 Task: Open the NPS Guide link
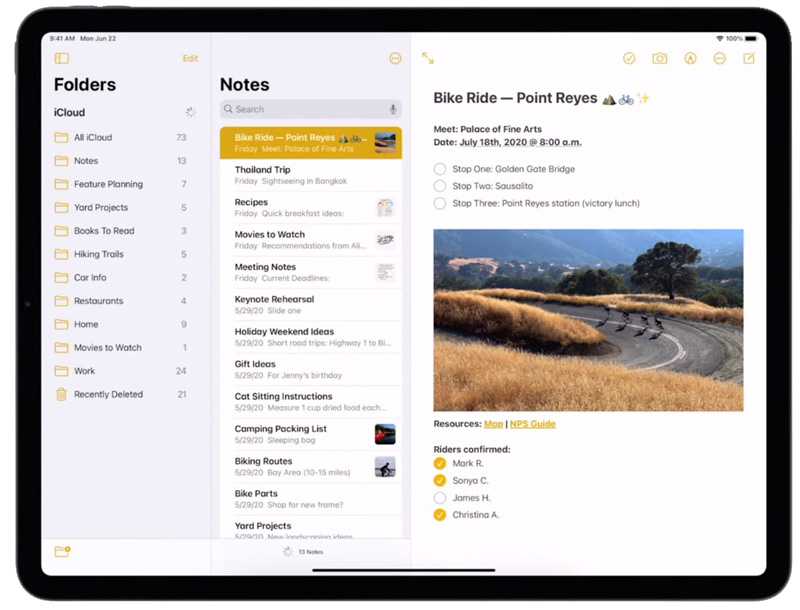pyautogui.click(x=533, y=424)
